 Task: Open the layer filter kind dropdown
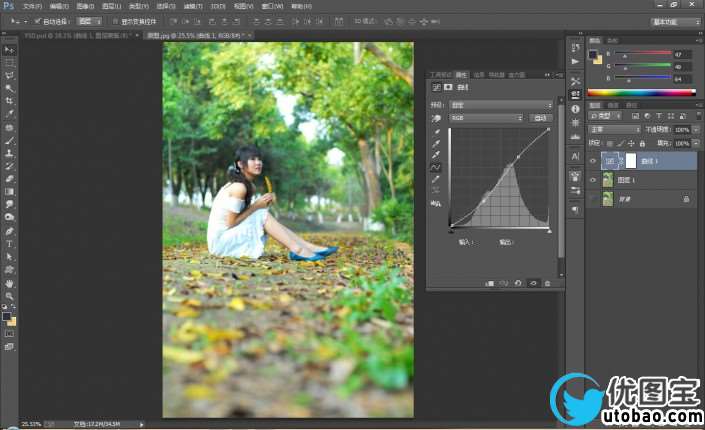point(605,116)
